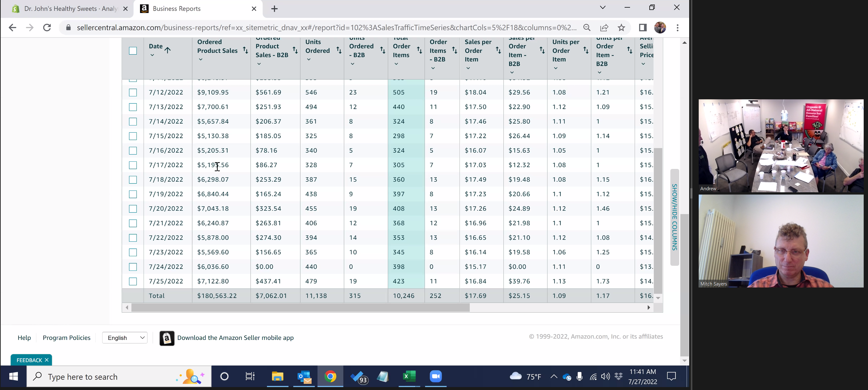Open the SHOW/HIDE COLUMNS panel

pyautogui.click(x=674, y=217)
